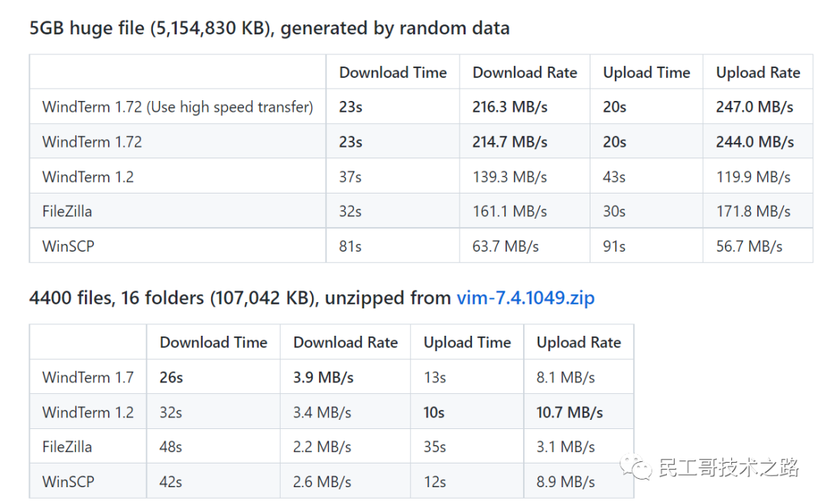Click the WinSCP 81s download time cell

[x=350, y=246]
